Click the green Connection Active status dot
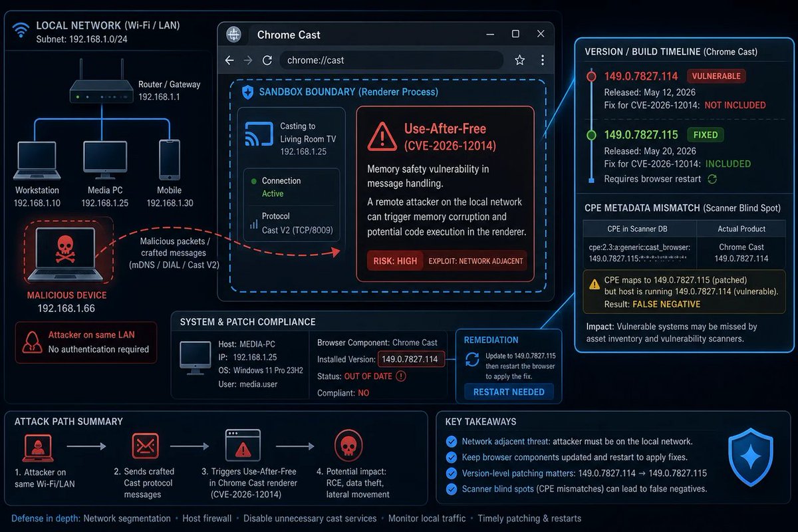 point(253,181)
